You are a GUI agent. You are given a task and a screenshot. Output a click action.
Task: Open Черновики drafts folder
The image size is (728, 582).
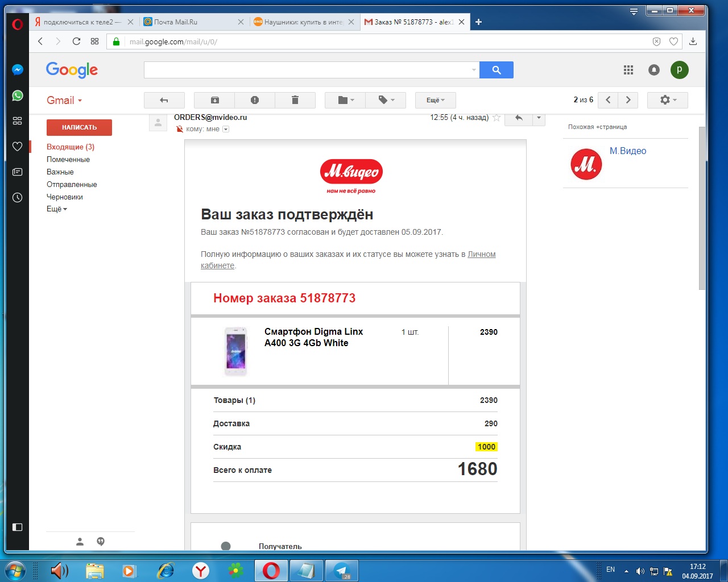(65, 197)
